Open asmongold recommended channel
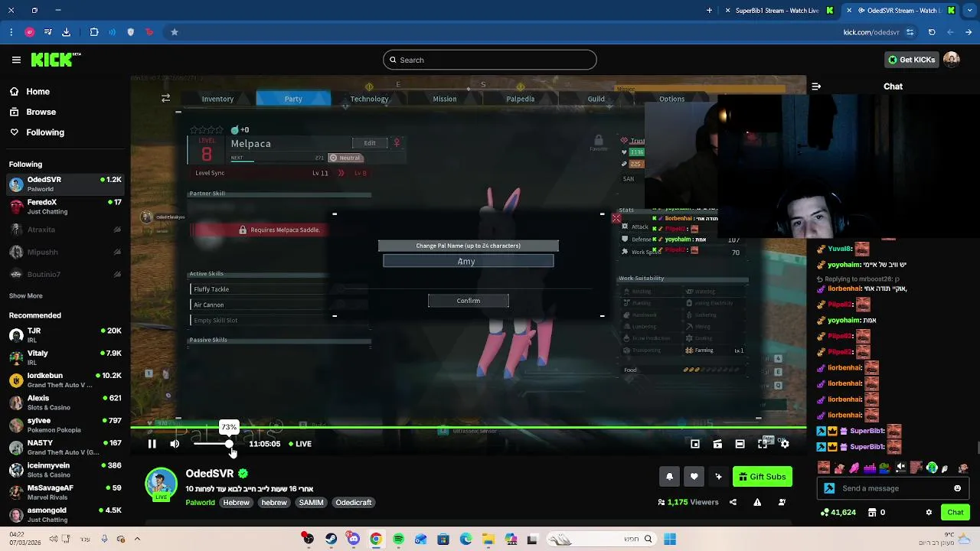Screen dimensions: 980x551 tap(65, 514)
